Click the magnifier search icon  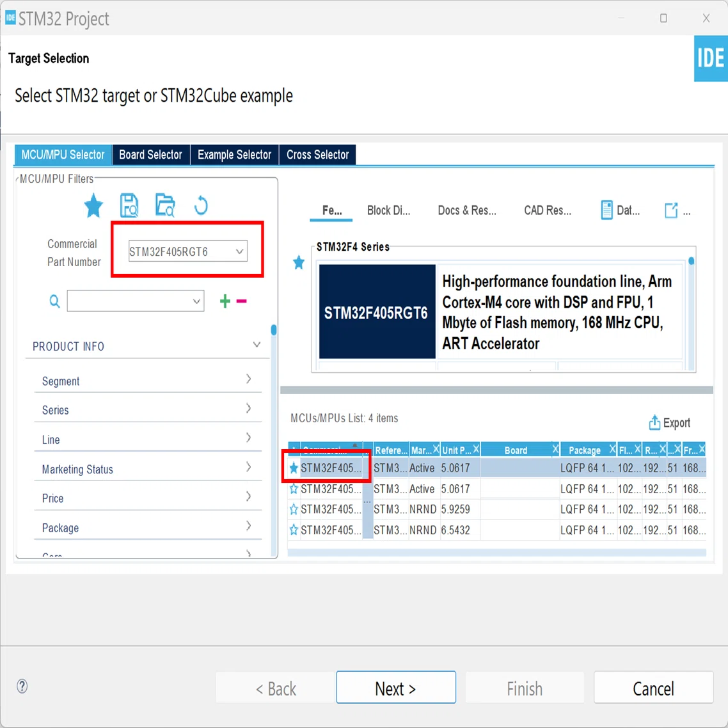(54, 301)
